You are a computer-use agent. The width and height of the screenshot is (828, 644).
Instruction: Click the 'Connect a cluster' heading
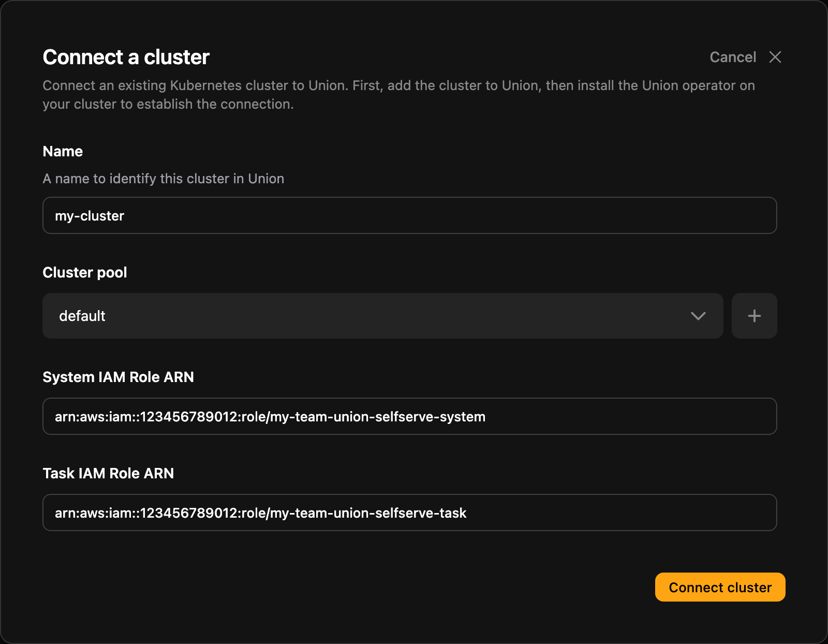pyautogui.click(x=126, y=57)
